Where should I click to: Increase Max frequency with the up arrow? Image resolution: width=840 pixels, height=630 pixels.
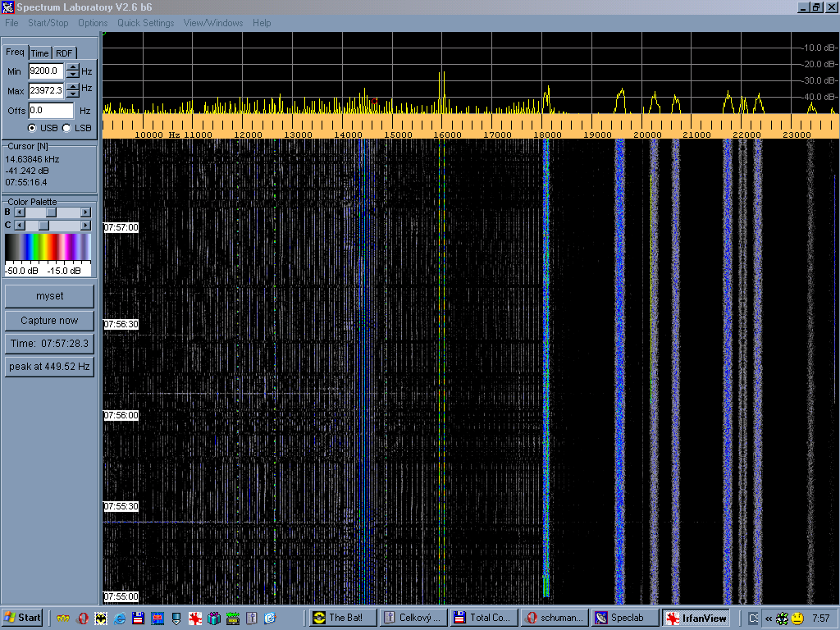[x=72, y=87]
